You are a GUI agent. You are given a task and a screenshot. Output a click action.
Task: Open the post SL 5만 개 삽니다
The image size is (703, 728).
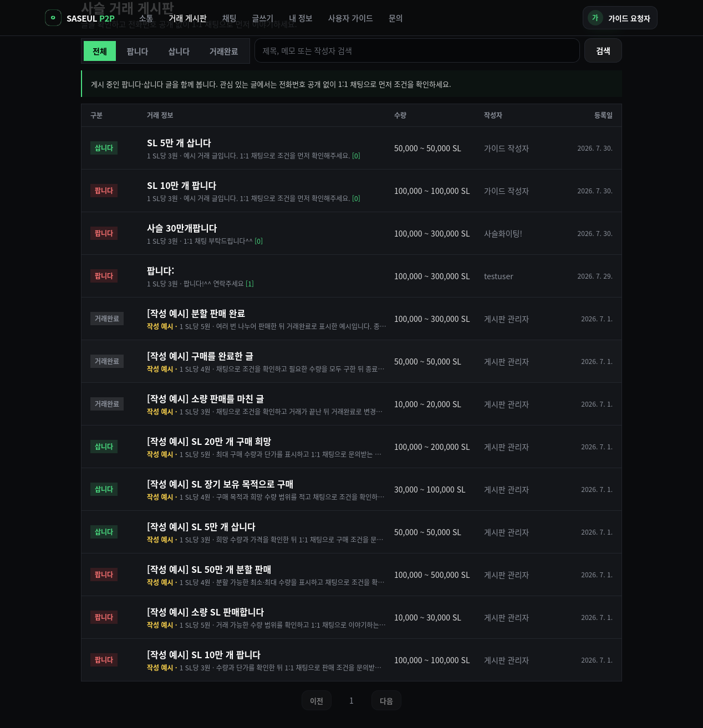click(x=179, y=143)
